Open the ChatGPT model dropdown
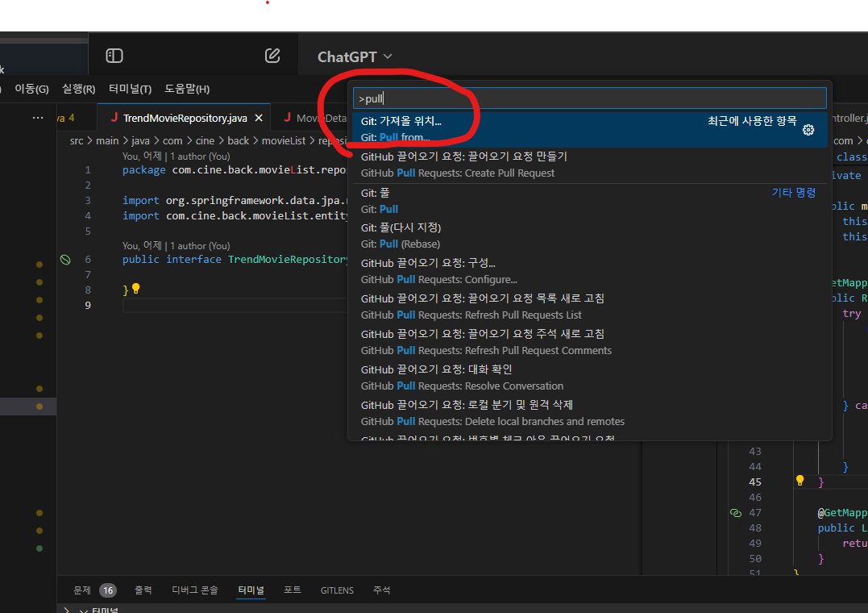Screen dimensions: 868x613 coord(355,56)
